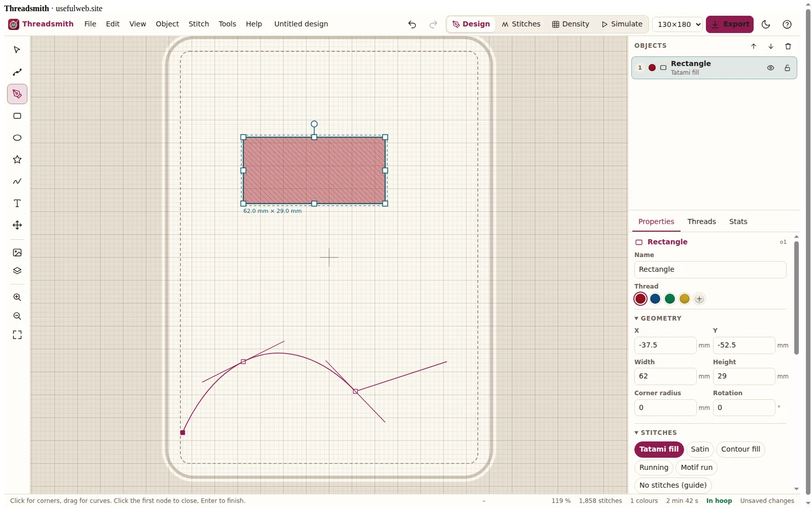Select the Text tool
The width and height of the screenshot is (812, 508).
click(17, 203)
